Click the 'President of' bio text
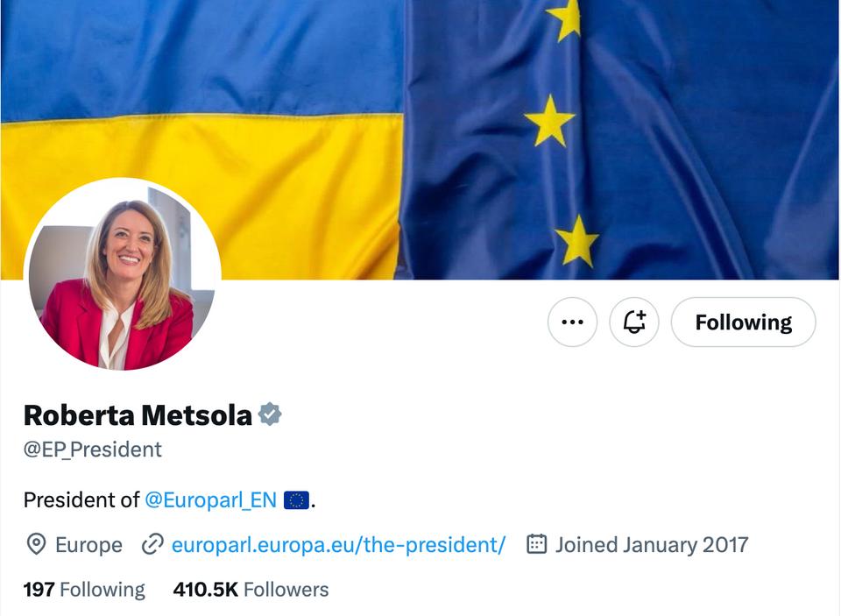Image resolution: width=841 pixels, height=616 pixels. click(x=81, y=499)
